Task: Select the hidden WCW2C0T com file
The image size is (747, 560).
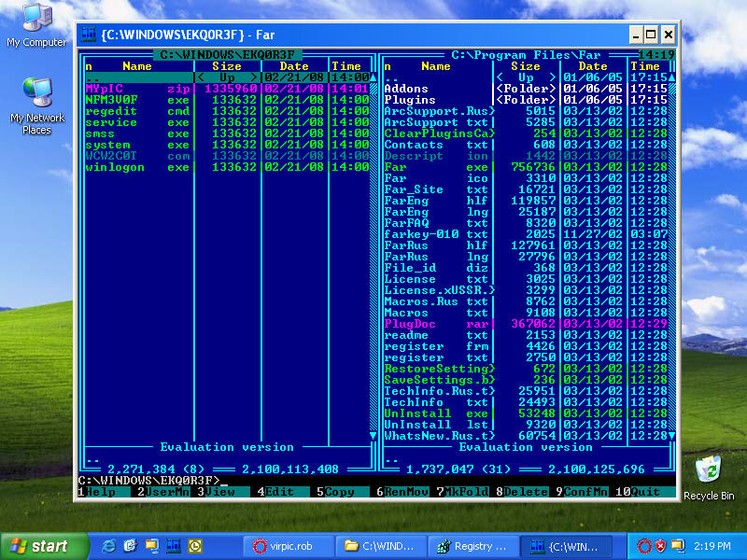Action: pyautogui.click(x=227, y=156)
